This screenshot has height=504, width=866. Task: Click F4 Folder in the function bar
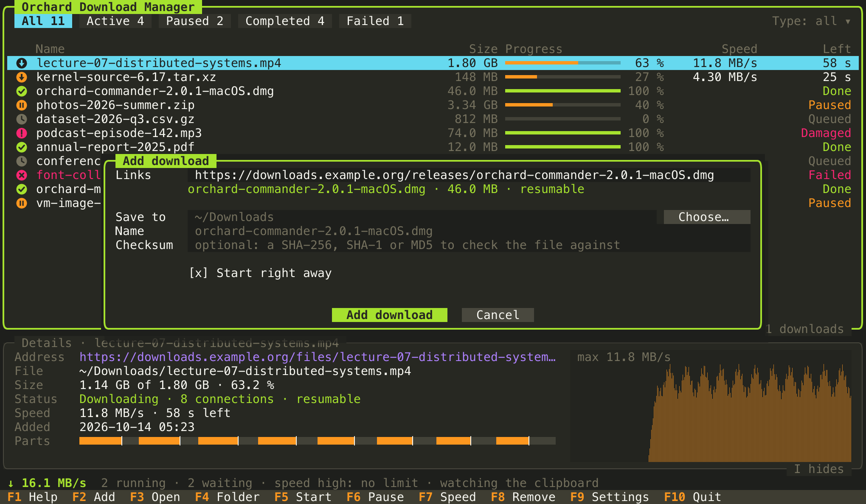228,497
